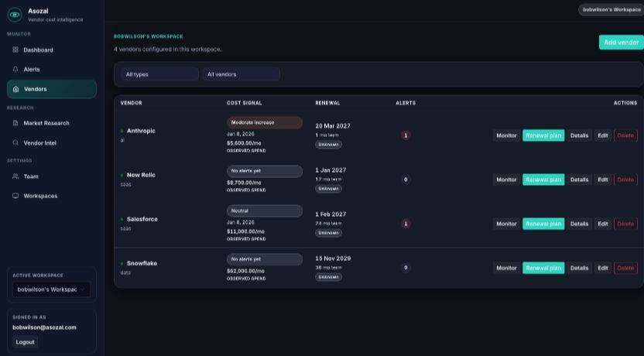The height and width of the screenshot is (356, 644).
Task: Delete the Salesforce vendor
Action: point(625,224)
